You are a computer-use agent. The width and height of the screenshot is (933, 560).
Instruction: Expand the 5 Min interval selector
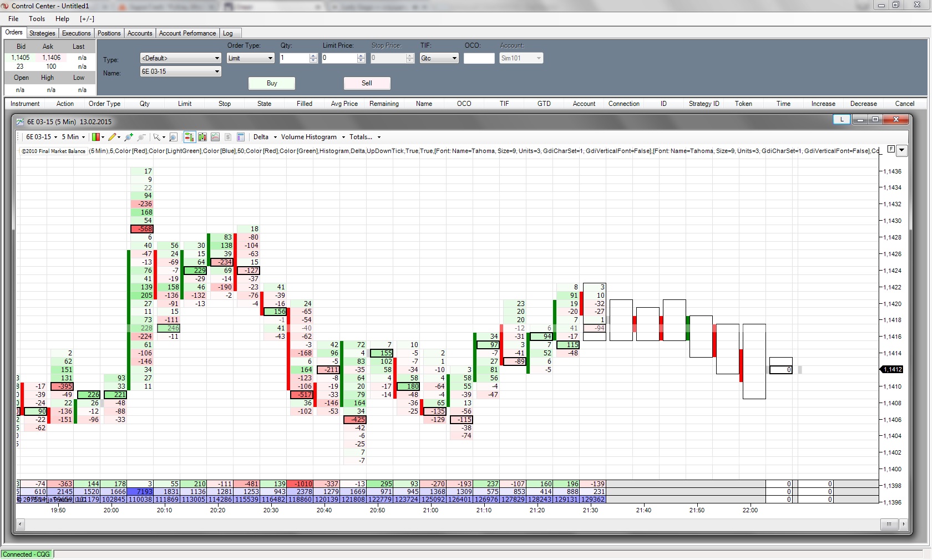click(x=73, y=137)
